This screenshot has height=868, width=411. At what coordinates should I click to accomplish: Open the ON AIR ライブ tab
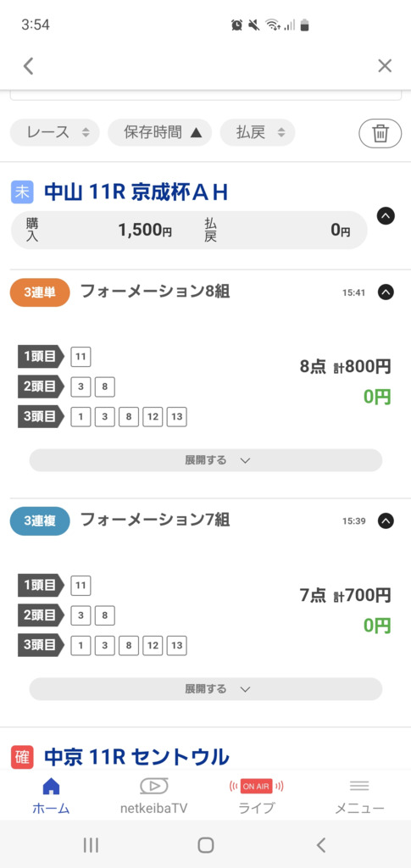[x=256, y=795]
